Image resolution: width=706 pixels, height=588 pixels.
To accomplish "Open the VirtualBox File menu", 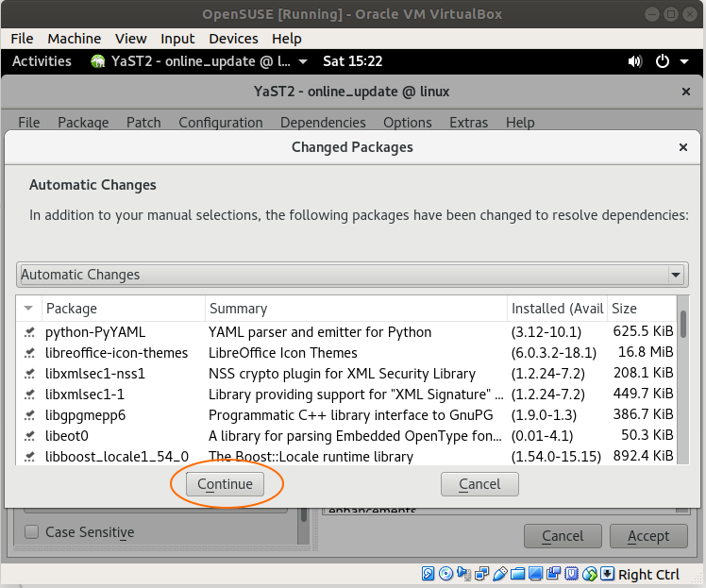I will [x=22, y=39].
